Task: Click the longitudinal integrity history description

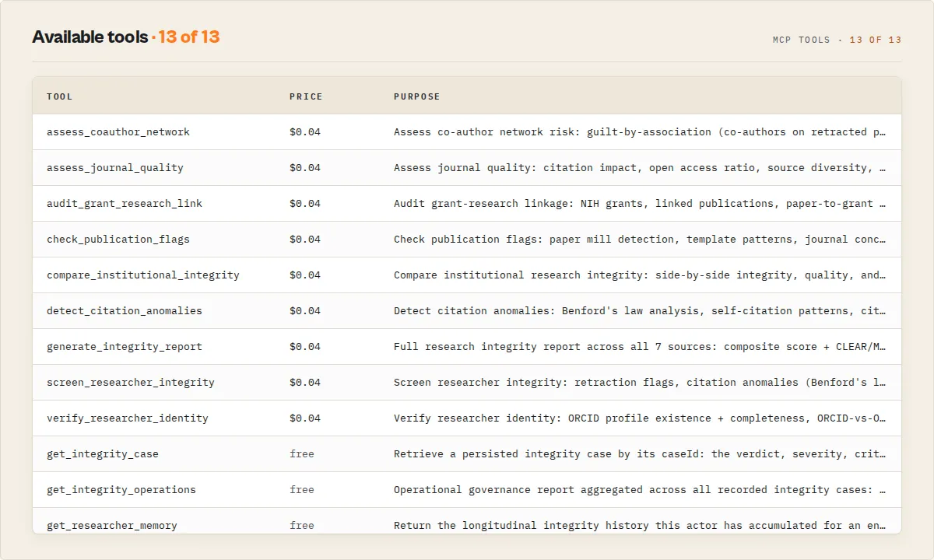Action: click(x=641, y=525)
